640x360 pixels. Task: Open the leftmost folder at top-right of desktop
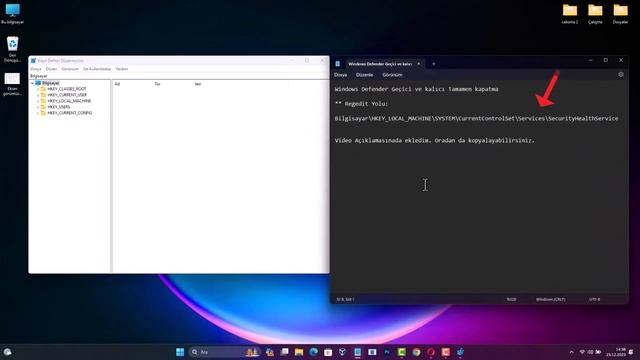coord(570,14)
